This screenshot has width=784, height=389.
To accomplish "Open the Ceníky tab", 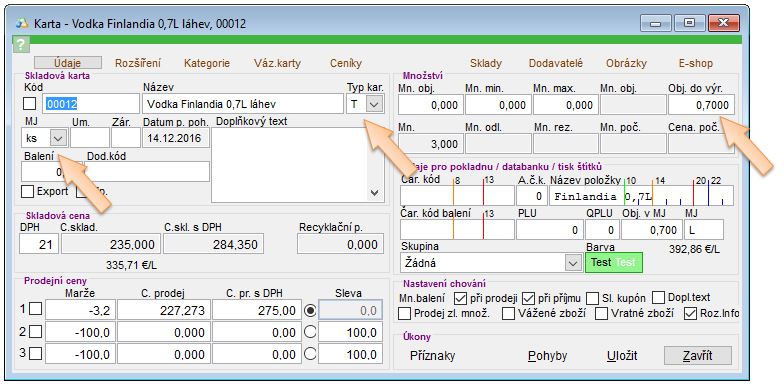I will [x=346, y=64].
